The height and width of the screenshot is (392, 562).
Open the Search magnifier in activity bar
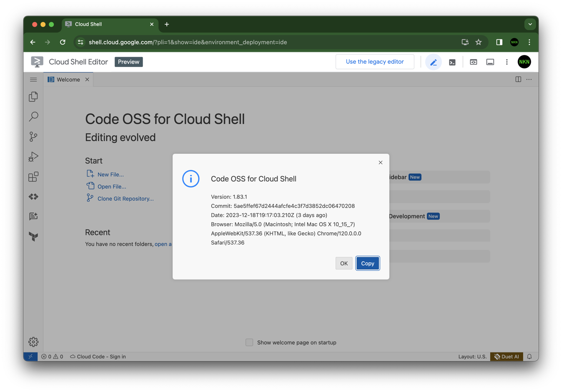tap(33, 117)
